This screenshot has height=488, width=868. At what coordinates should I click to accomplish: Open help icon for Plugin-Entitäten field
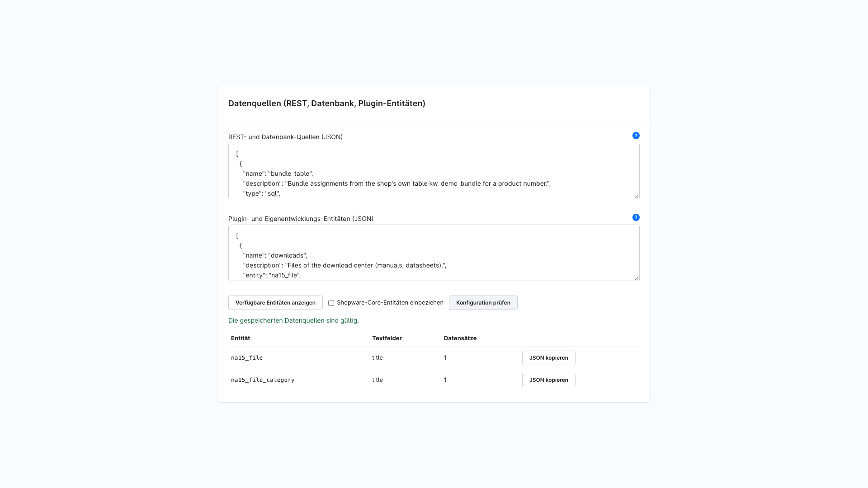(x=636, y=217)
